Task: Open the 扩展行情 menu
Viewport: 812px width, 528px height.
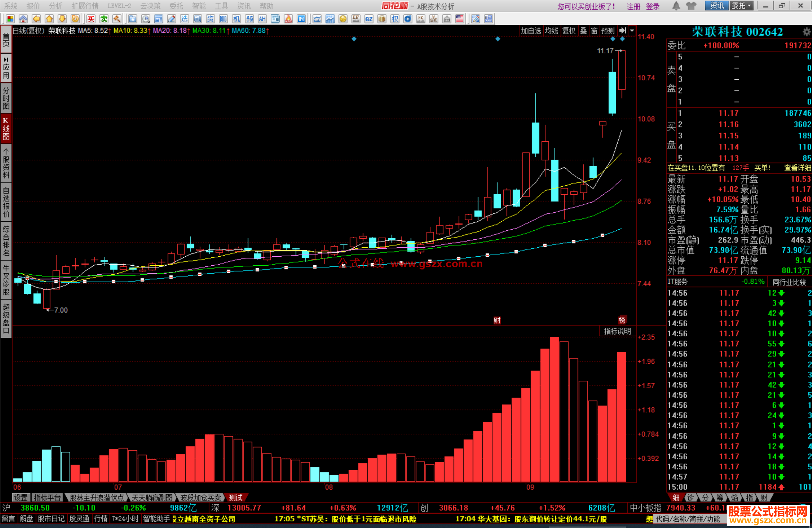Action: pos(85,6)
